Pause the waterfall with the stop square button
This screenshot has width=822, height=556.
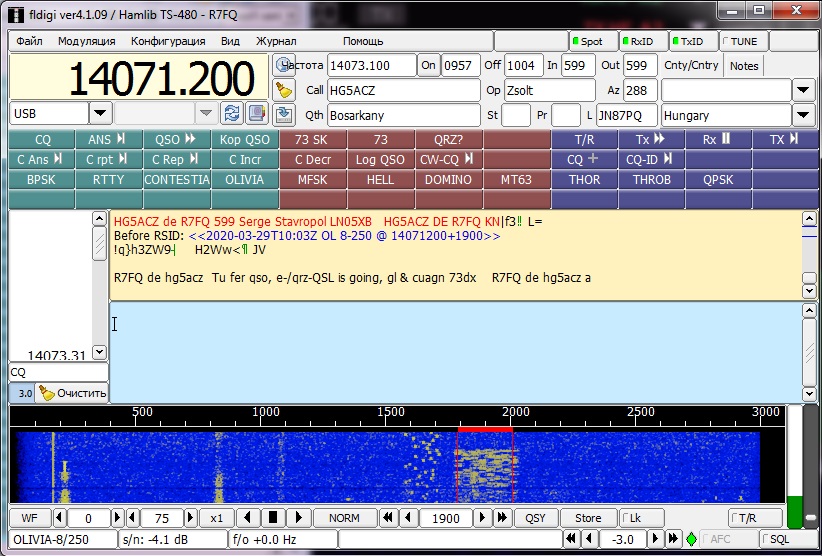coord(273,518)
